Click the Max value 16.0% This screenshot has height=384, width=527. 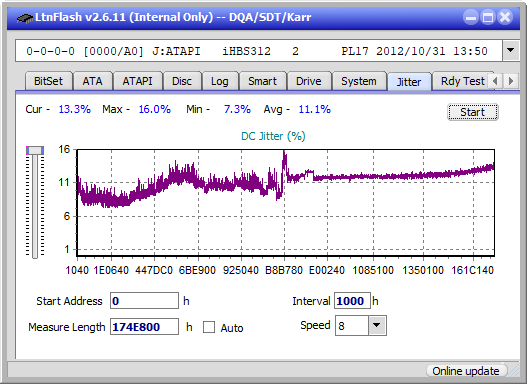pos(155,109)
